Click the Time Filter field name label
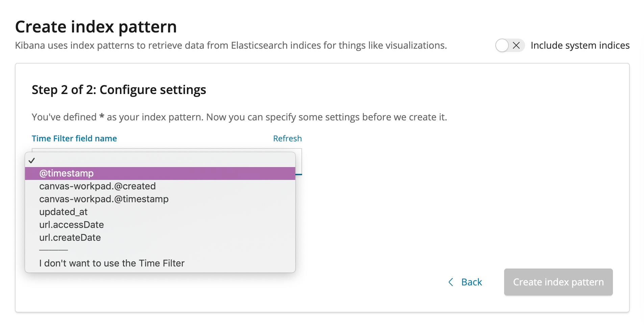Screen dimensions: 644x326 pyautogui.click(x=74, y=139)
